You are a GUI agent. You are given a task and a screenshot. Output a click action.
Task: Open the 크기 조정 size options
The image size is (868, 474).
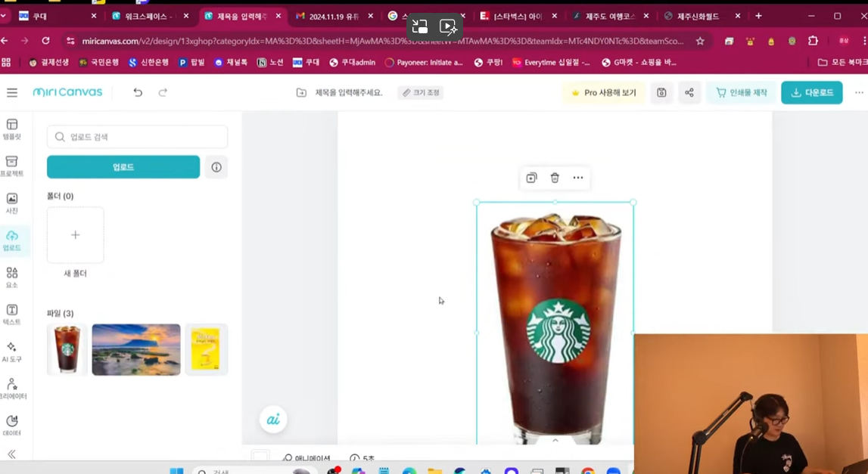421,92
